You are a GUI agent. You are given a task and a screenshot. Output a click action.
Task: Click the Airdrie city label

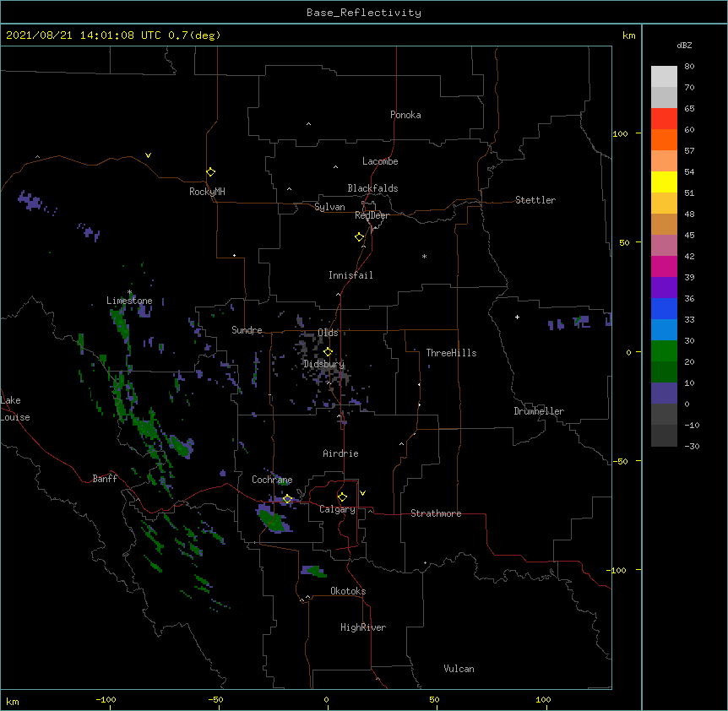pos(340,453)
